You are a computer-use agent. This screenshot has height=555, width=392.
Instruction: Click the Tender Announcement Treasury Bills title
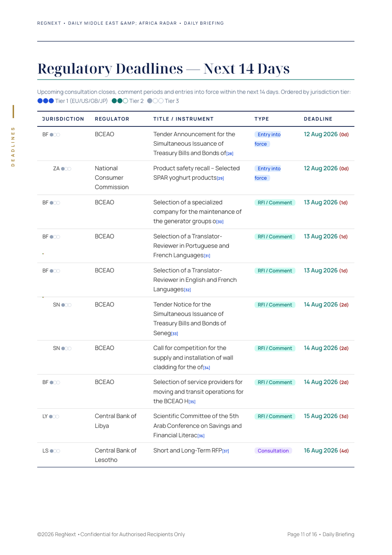194,144
